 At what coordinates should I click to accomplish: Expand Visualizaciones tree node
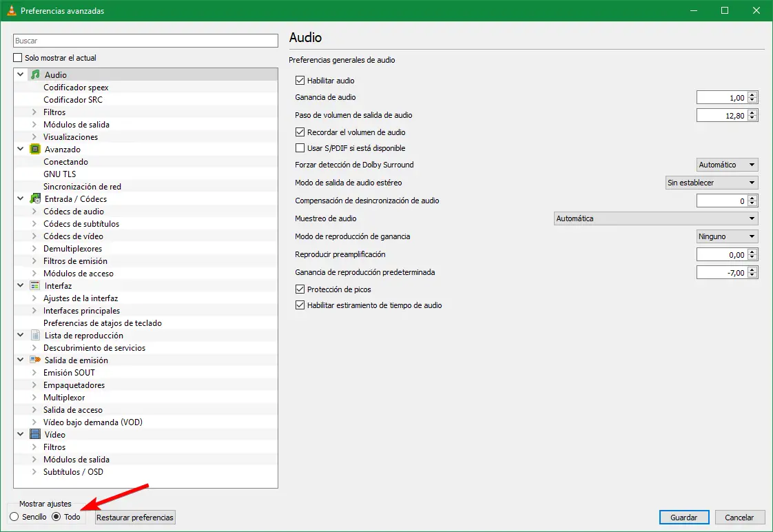click(x=34, y=136)
